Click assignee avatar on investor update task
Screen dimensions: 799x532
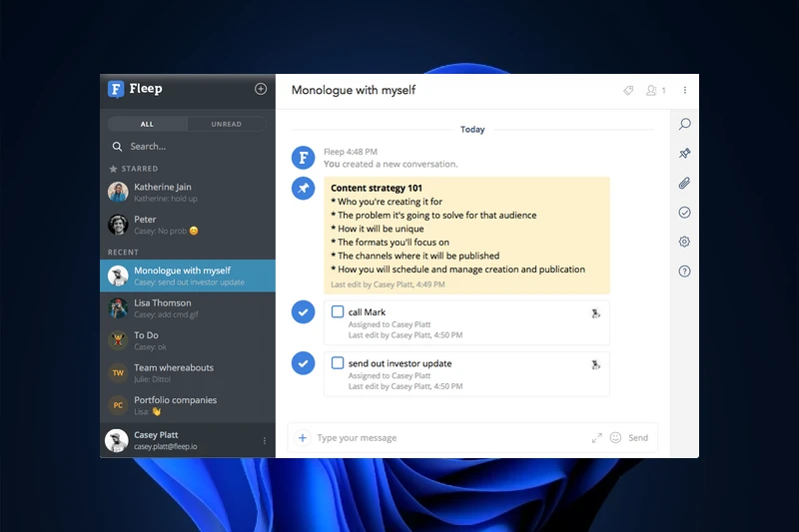(595, 364)
